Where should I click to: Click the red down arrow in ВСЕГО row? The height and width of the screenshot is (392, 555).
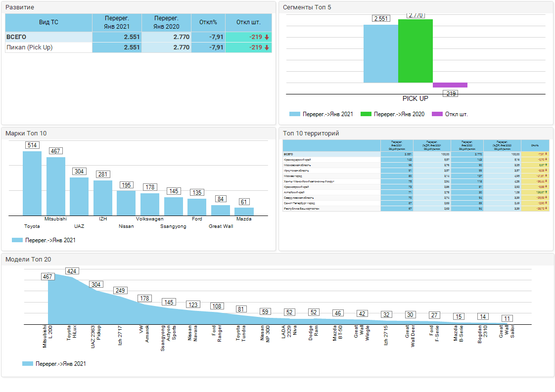click(267, 37)
